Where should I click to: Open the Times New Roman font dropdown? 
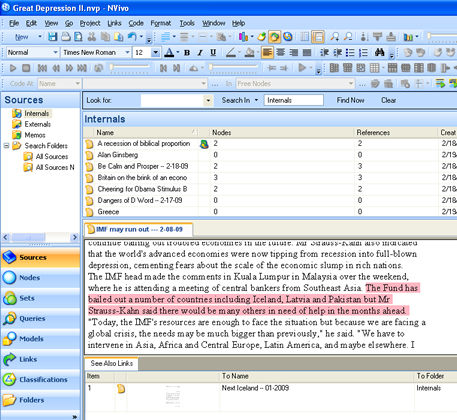[x=127, y=52]
